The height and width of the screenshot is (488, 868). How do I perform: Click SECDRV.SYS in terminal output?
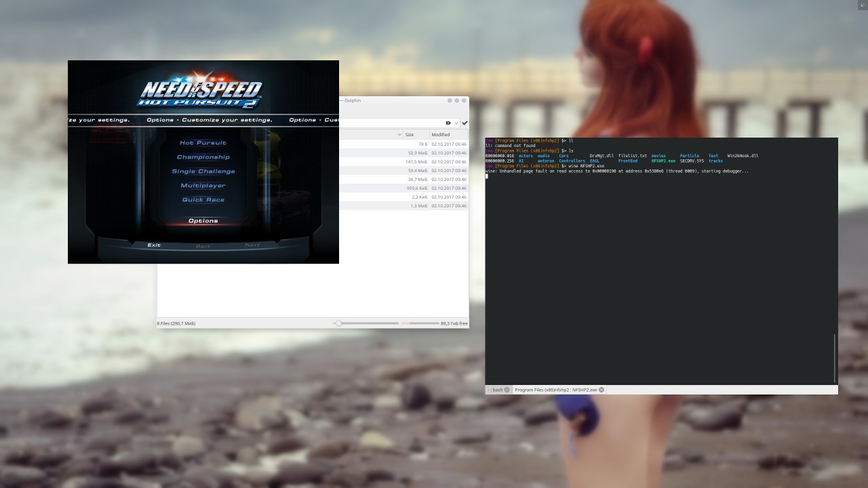coord(692,161)
